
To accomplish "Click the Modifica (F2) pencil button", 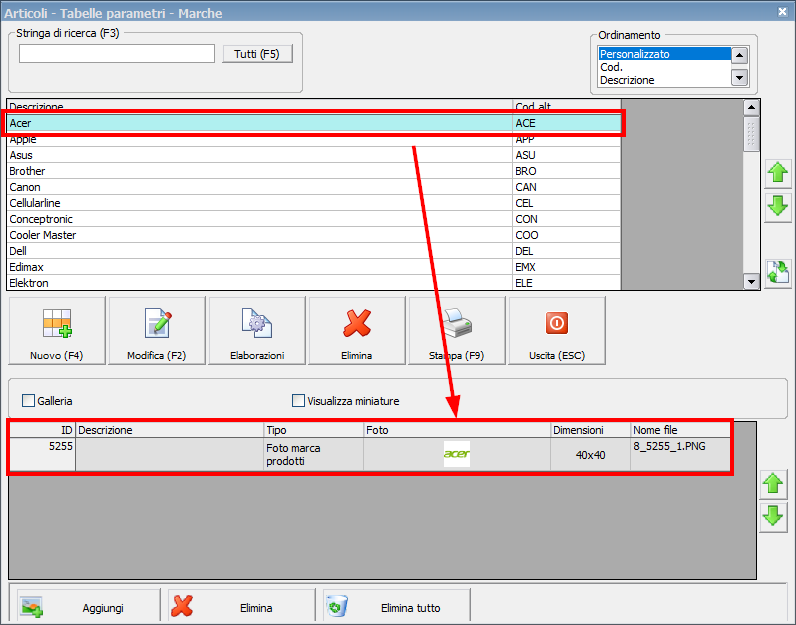I will tap(157, 331).
